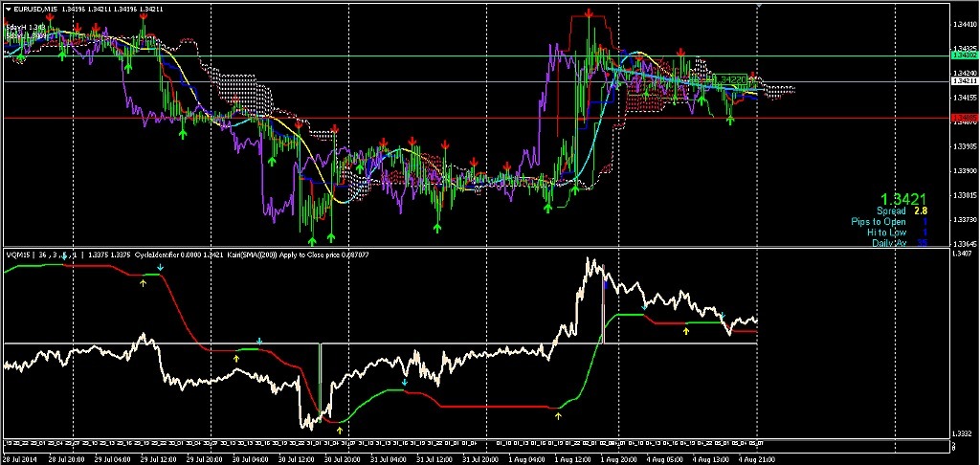
Task: Click the Spread 2.8 label
Action: tap(901, 211)
